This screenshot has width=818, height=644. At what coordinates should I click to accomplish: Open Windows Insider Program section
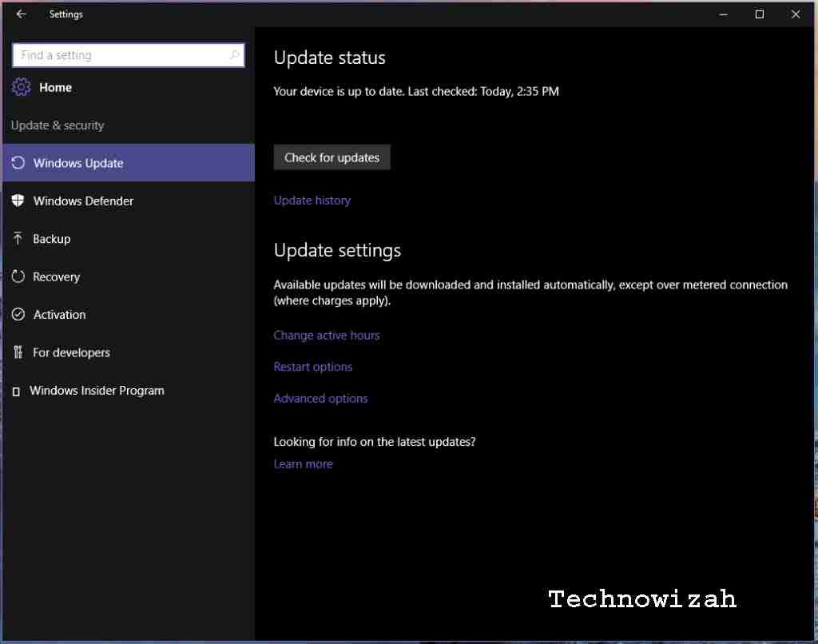(x=129, y=391)
